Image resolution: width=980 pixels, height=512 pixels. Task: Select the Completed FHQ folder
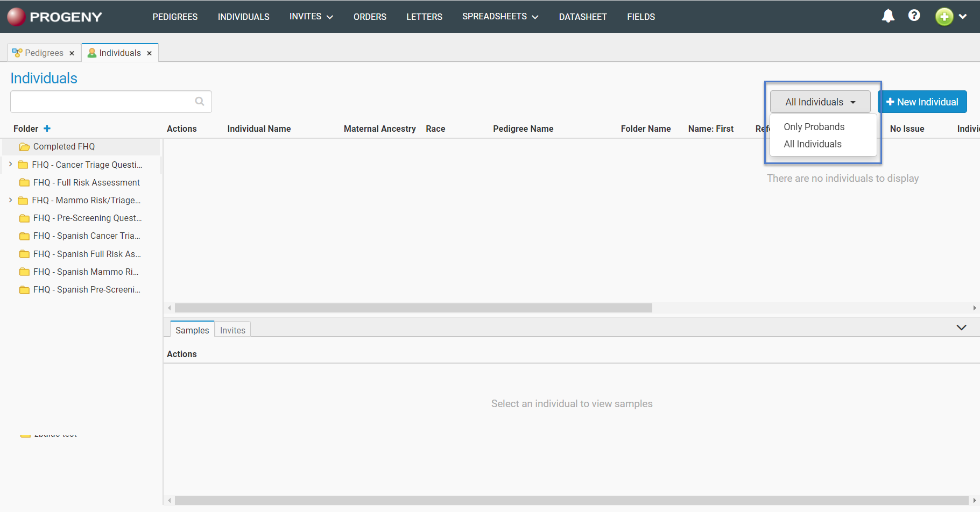point(64,146)
